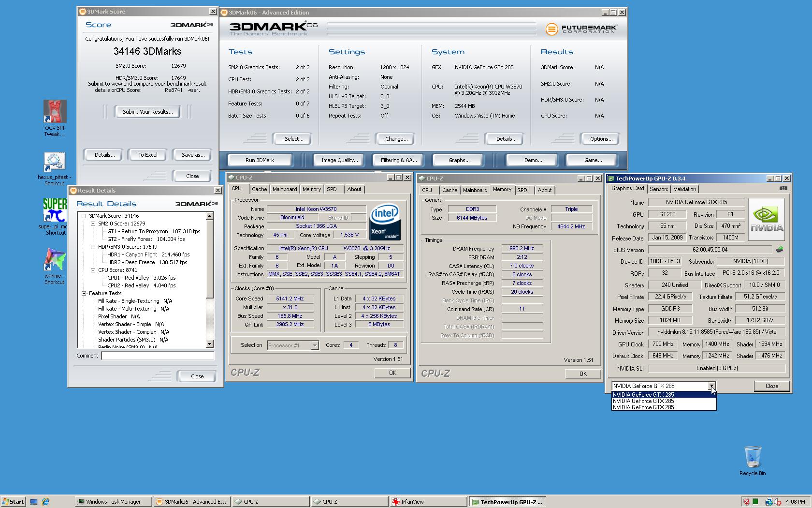
Task: Click the NVIDIA logo in GPU-Z
Action: point(767,220)
